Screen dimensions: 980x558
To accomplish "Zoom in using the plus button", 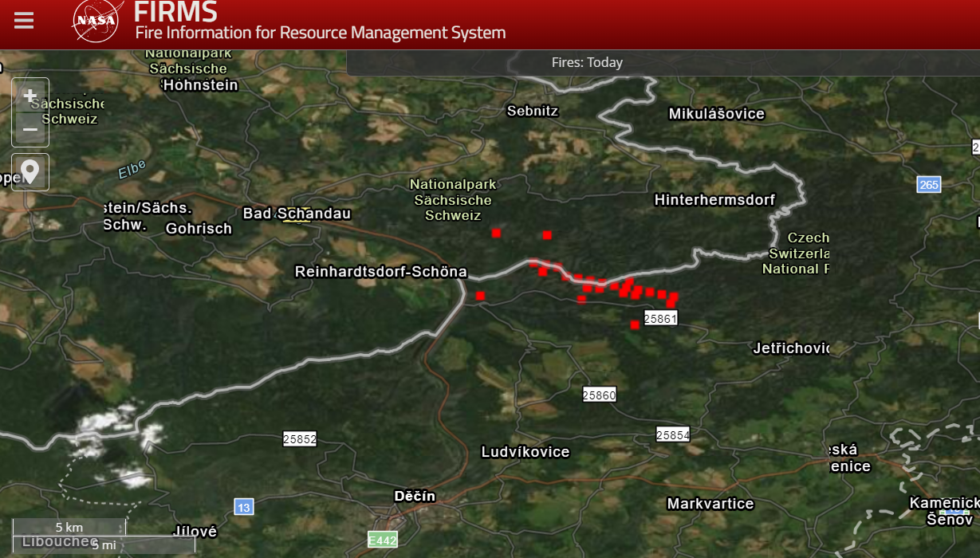I will (x=30, y=96).
